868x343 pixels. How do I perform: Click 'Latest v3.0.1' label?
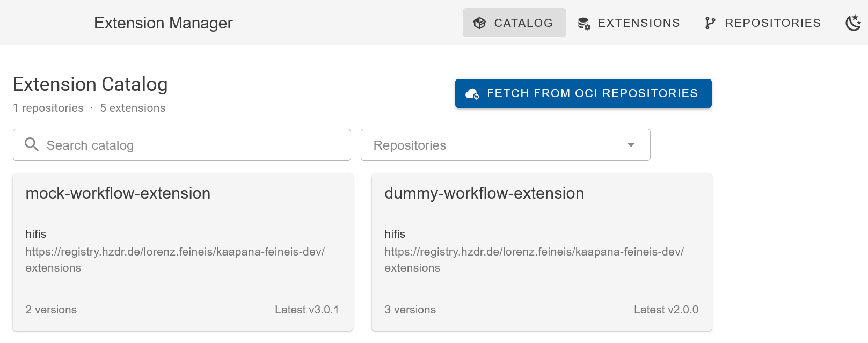[307, 310]
